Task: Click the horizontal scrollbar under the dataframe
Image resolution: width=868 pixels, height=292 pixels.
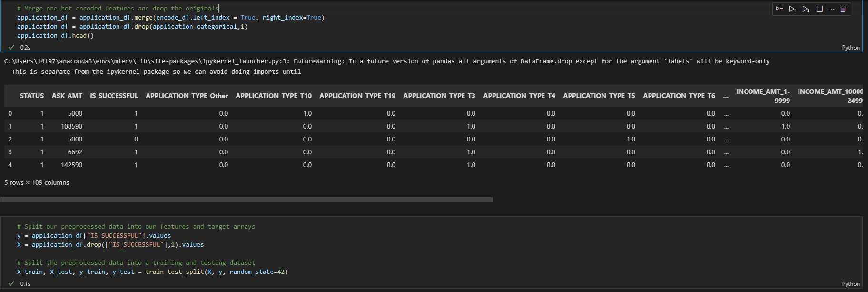Action: pos(247,200)
